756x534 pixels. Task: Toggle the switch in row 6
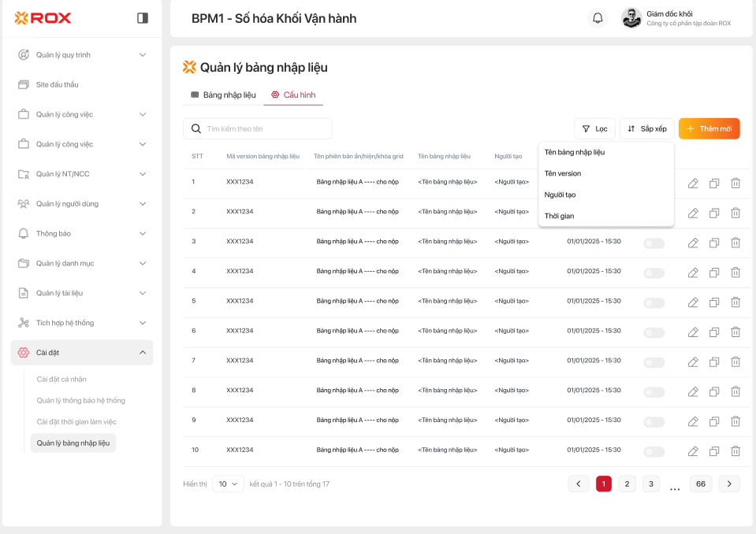coord(654,332)
